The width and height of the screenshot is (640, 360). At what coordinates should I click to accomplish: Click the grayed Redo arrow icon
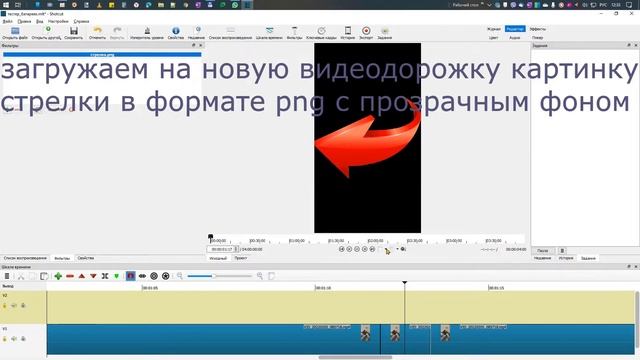117,31
